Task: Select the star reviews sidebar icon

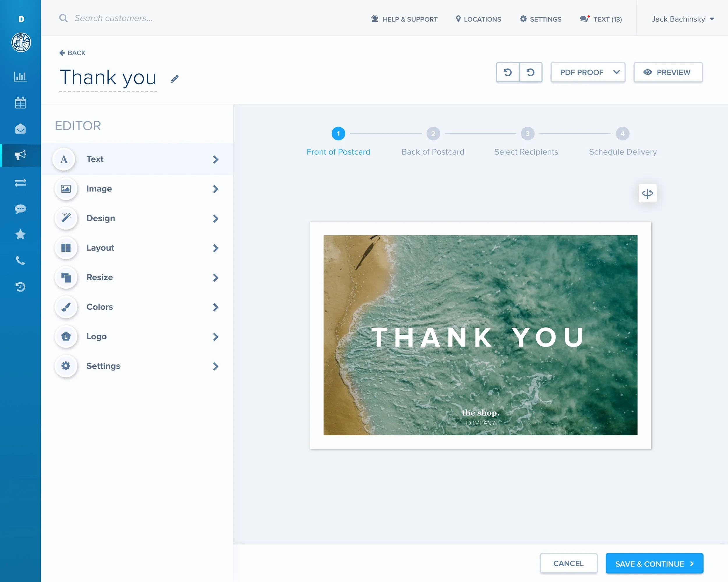Action: (20, 234)
